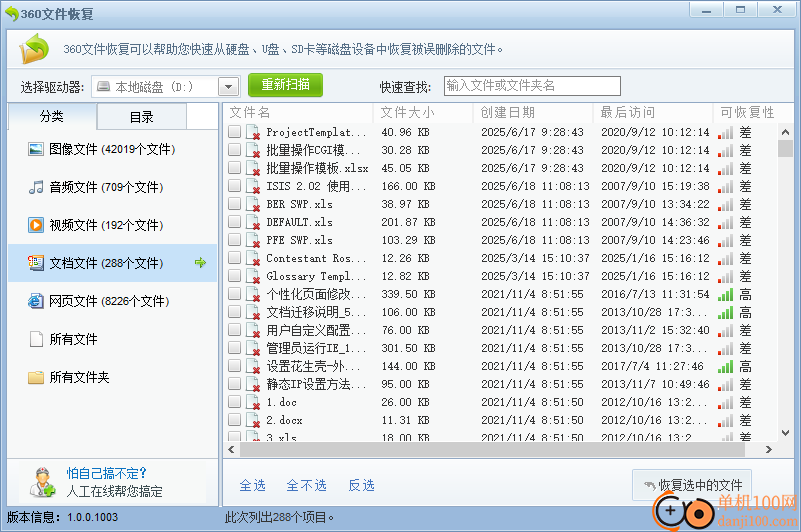Tick the checkbox for ISIS 2.02 使用
This screenshot has width=801, height=532.
point(234,186)
